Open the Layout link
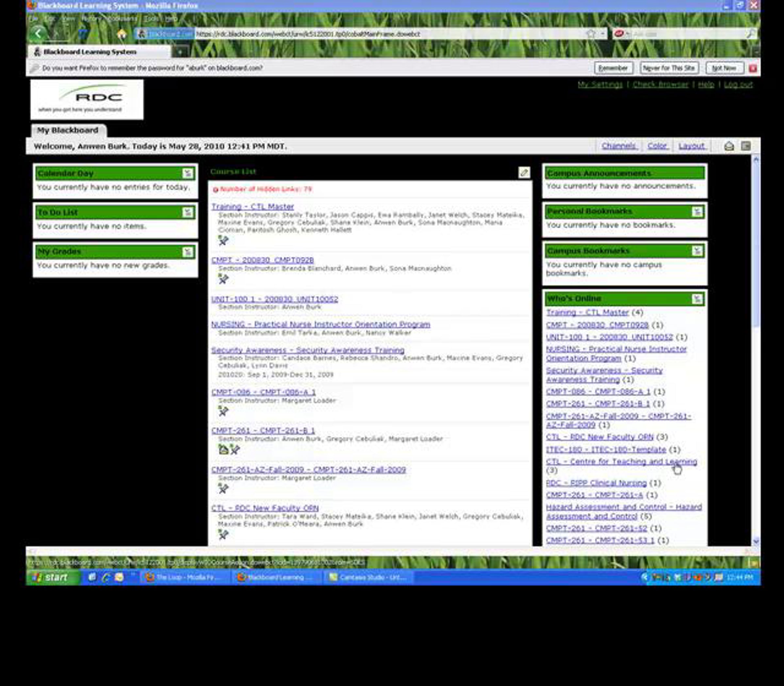Screen dimensions: 784x686 (x=691, y=146)
